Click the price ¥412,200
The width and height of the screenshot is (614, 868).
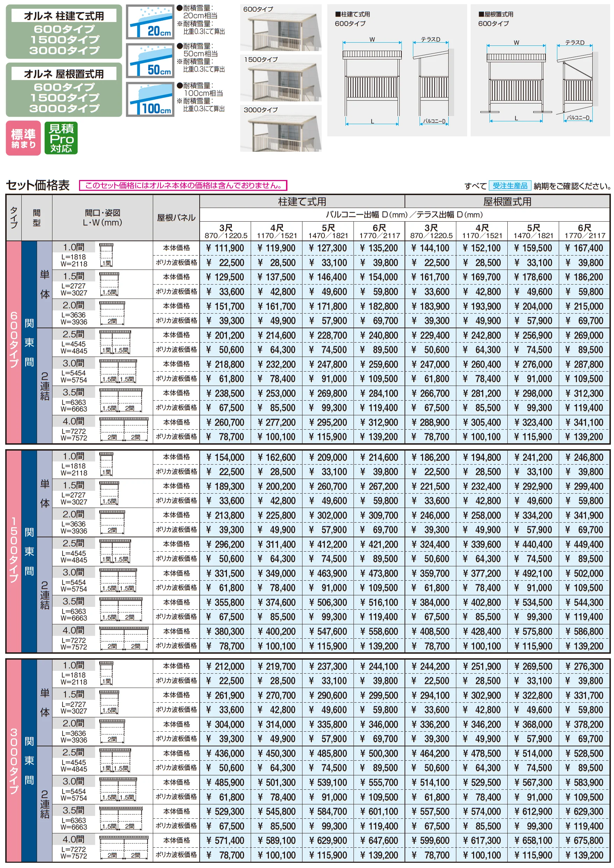click(x=327, y=544)
